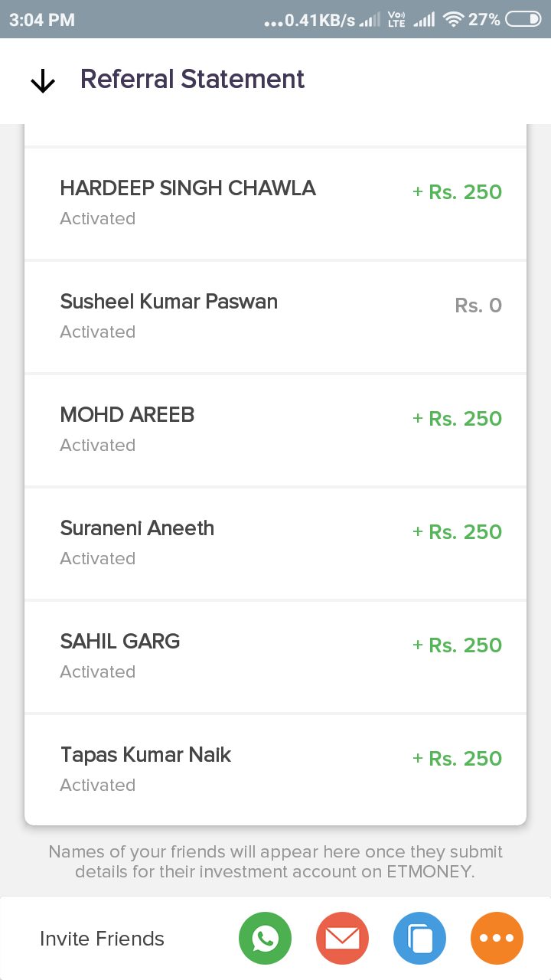The width and height of the screenshot is (551, 980).
Task: Share invite via WhatsApp icon
Action: (x=265, y=939)
